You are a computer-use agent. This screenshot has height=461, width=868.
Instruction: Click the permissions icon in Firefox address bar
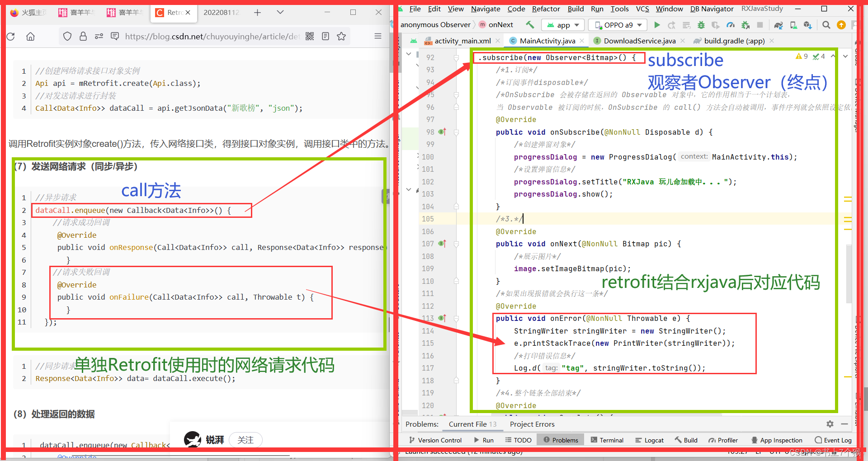pos(99,36)
